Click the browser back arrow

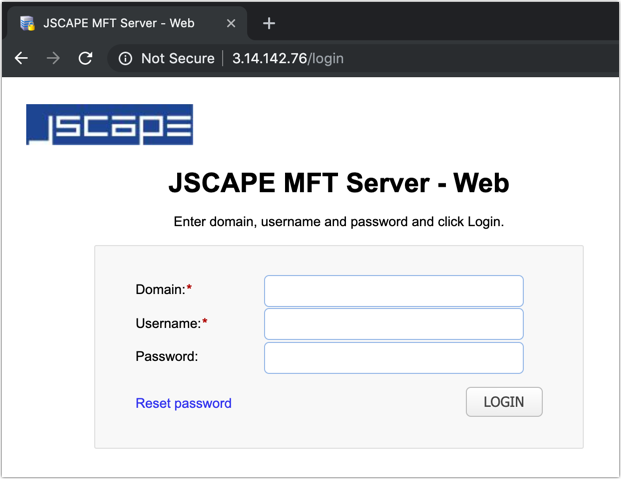(x=21, y=58)
